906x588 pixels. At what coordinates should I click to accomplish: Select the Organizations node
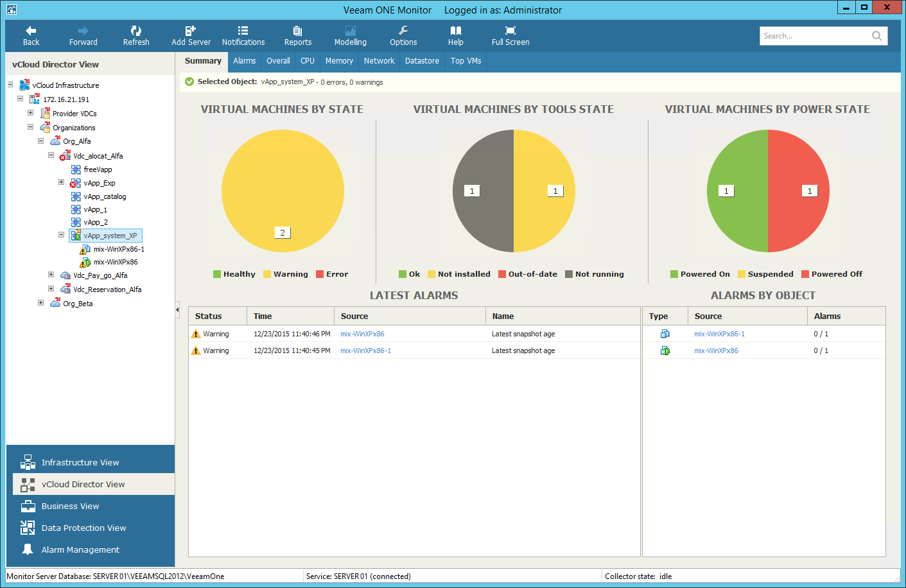74,128
